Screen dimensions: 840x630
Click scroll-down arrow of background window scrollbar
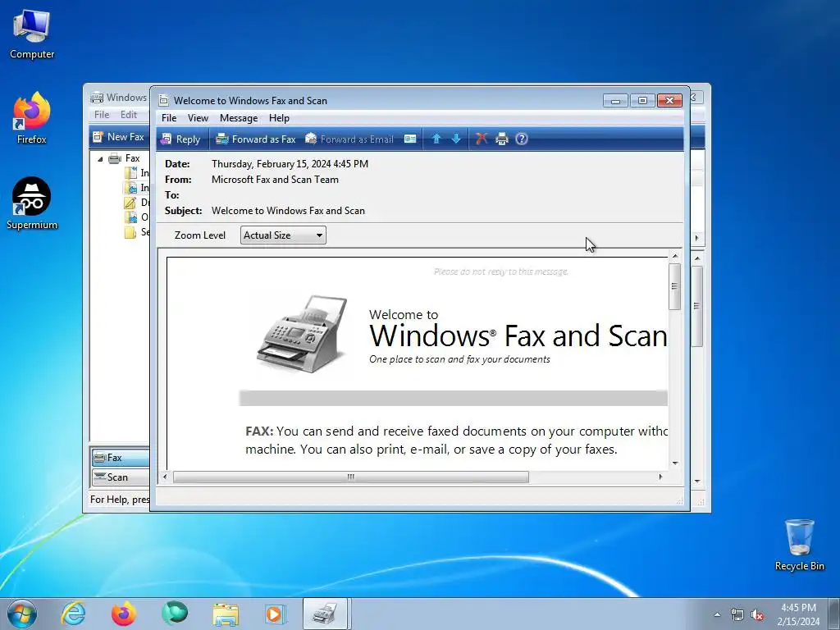coord(697,481)
